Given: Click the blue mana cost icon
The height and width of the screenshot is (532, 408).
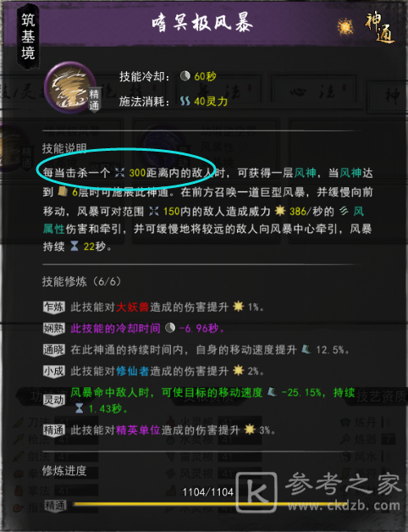Looking at the screenshot, I should [x=185, y=101].
